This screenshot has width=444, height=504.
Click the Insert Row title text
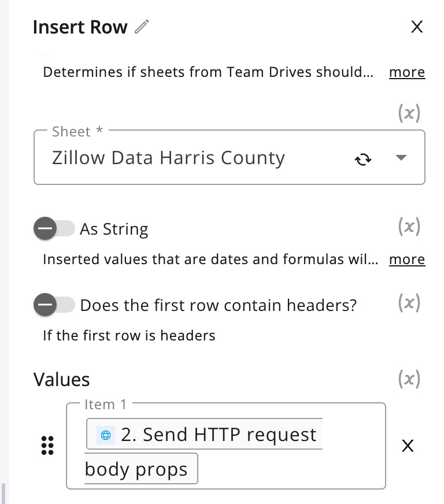(x=80, y=27)
